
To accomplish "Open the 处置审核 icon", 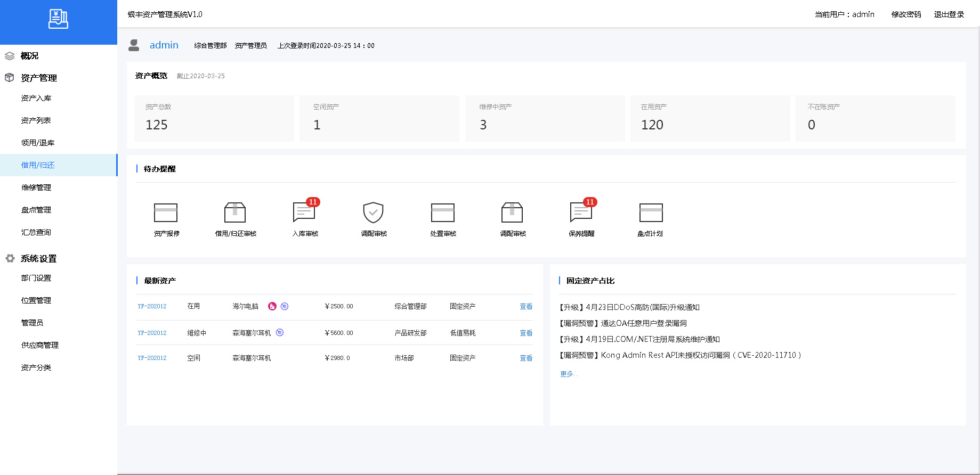I will (x=443, y=212).
